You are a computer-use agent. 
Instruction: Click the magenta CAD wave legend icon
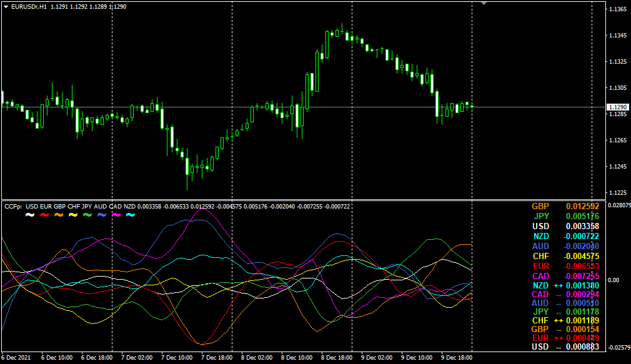116,215
